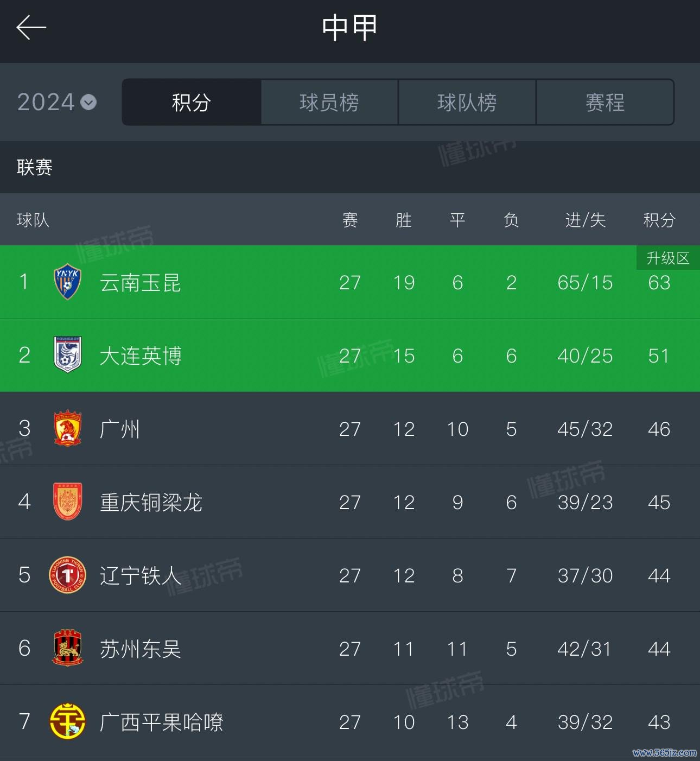This screenshot has height=761, width=700.
Task: Select the 苏州东吴 team name
Action: (x=141, y=649)
